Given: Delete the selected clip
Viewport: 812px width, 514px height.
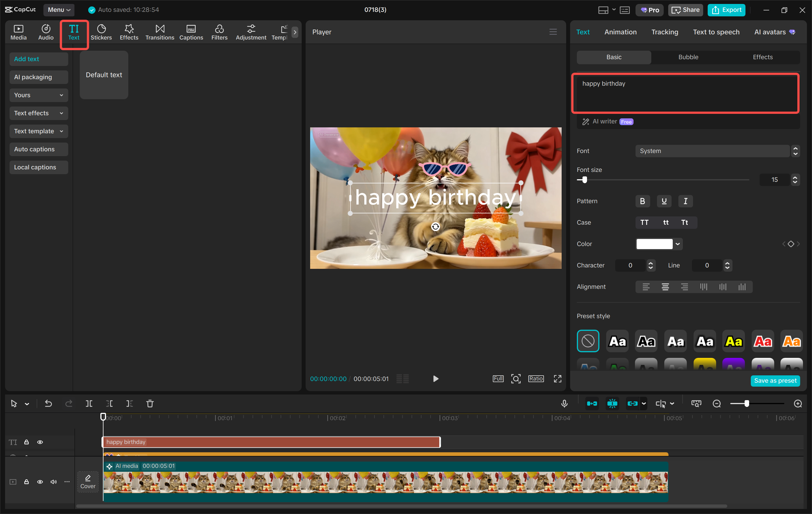Looking at the screenshot, I should (150, 404).
